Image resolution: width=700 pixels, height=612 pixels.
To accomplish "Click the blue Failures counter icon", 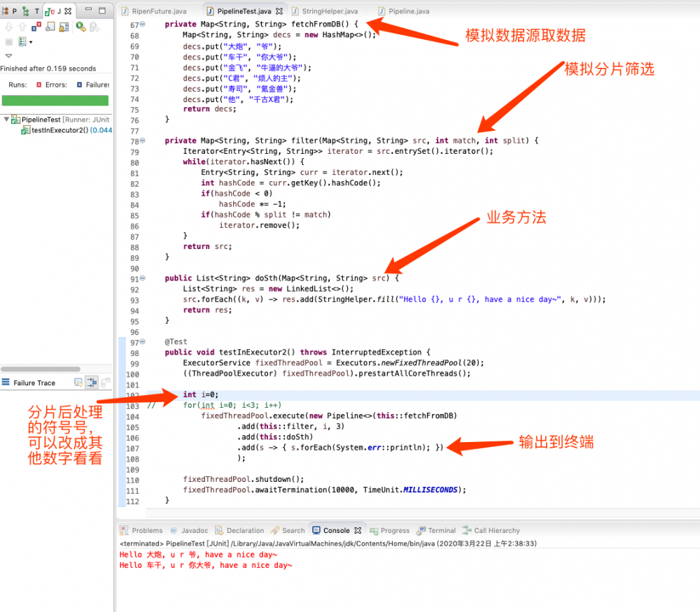I will [x=79, y=85].
